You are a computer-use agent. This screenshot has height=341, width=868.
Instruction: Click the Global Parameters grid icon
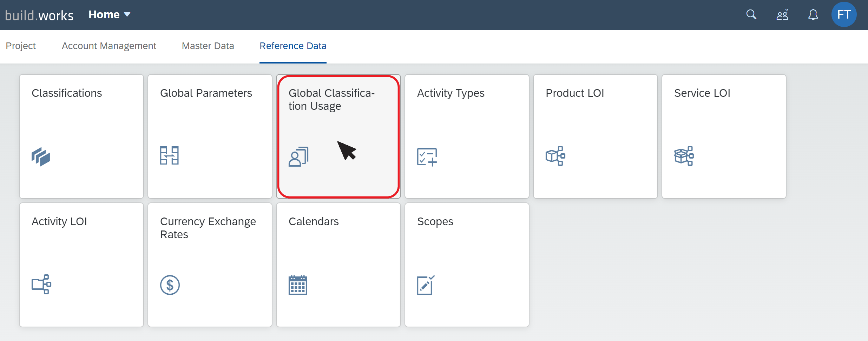170,155
